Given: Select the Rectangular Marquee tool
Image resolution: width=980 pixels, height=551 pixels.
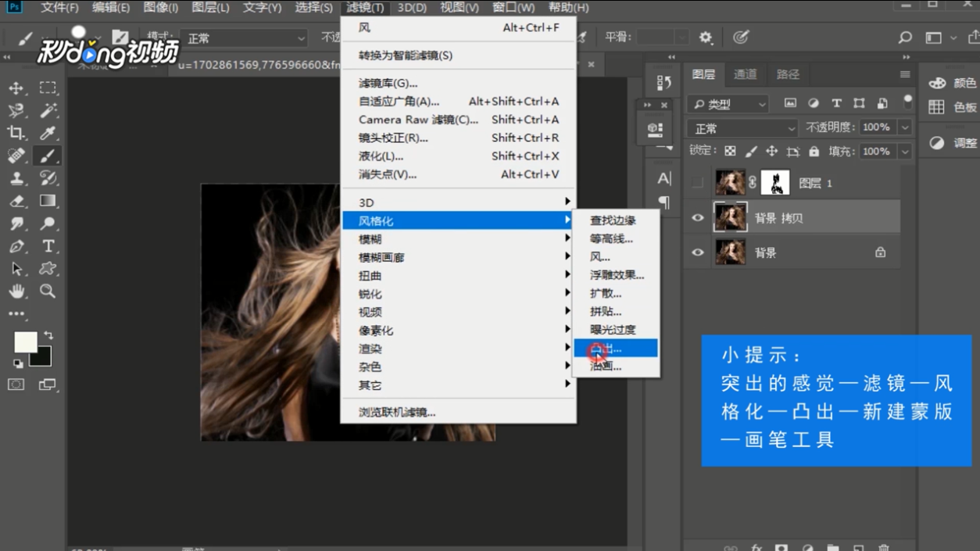Looking at the screenshot, I should pos(48,88).
